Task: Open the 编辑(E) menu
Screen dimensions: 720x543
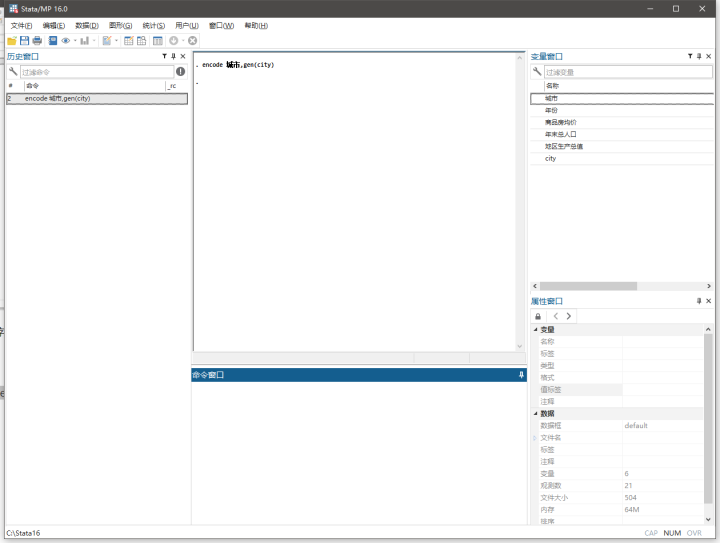Action: click(54, 26)
